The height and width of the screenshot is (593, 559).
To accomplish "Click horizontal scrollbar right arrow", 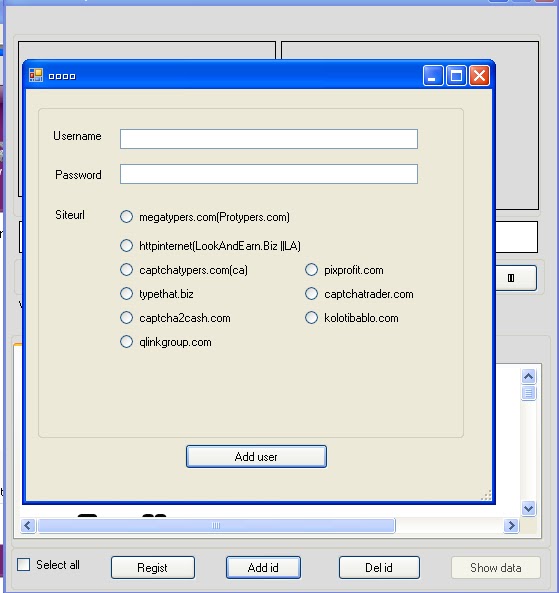I will (511, 526).
